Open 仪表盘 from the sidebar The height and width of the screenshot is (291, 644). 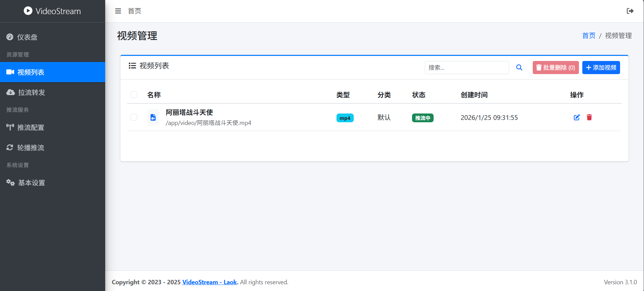pyautogui.click(x=53, y=37)
